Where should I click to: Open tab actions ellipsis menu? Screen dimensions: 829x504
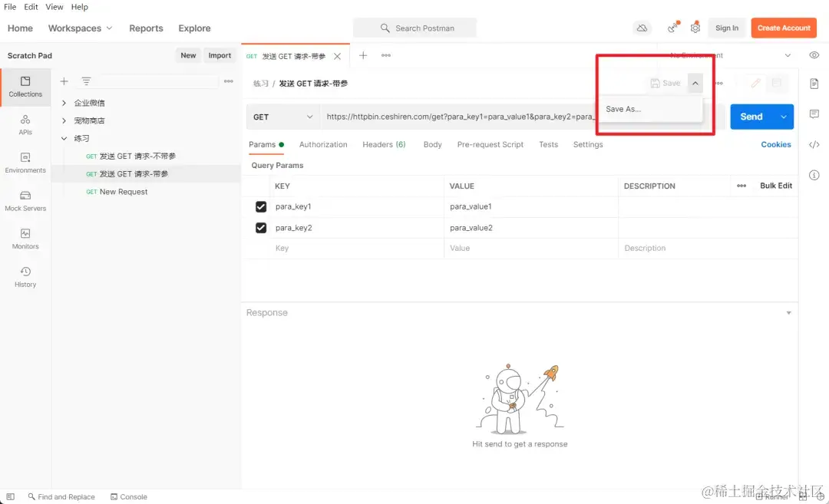(x=386, y=55)
